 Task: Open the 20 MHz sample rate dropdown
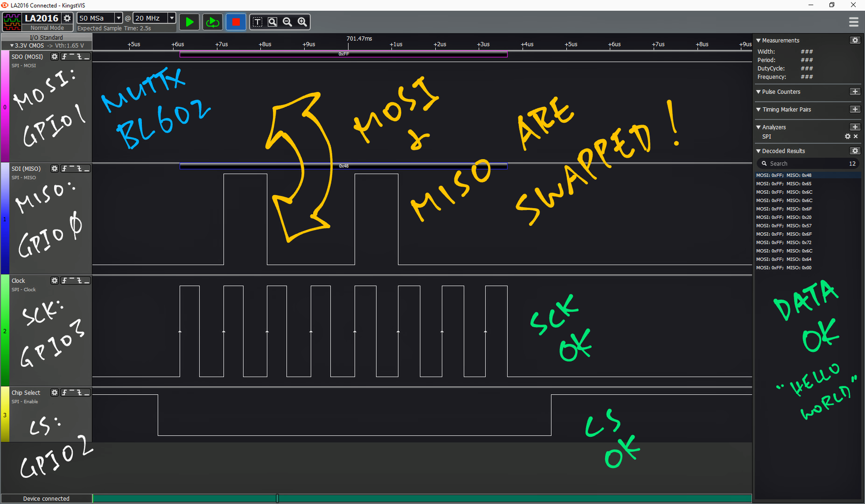point(172,18)
